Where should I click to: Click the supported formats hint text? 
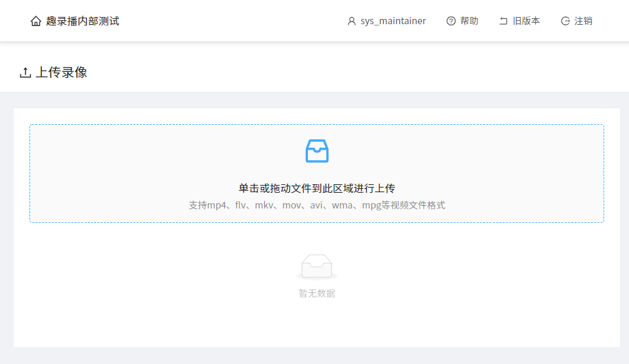tap(317, 205)
